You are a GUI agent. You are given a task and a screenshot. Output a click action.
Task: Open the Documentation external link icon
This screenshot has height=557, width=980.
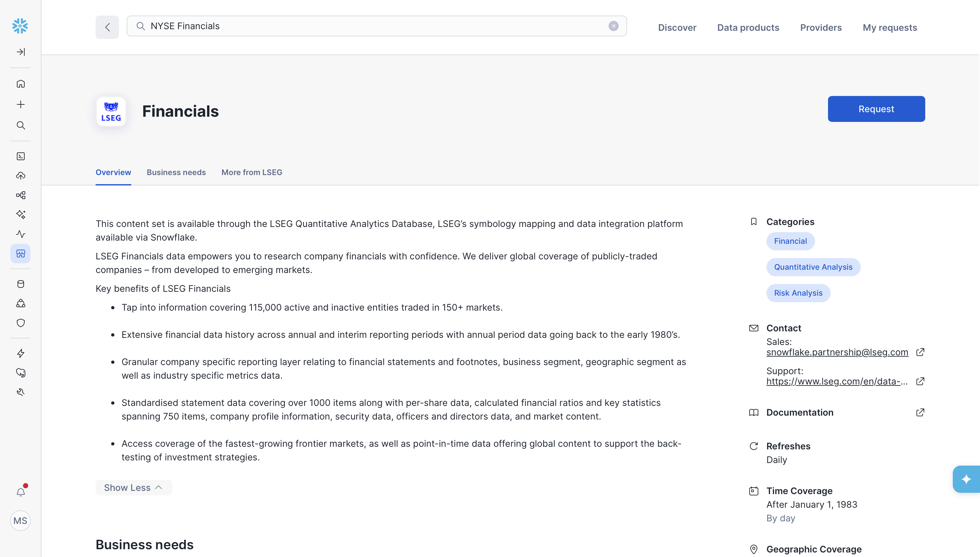click(920, 412)
